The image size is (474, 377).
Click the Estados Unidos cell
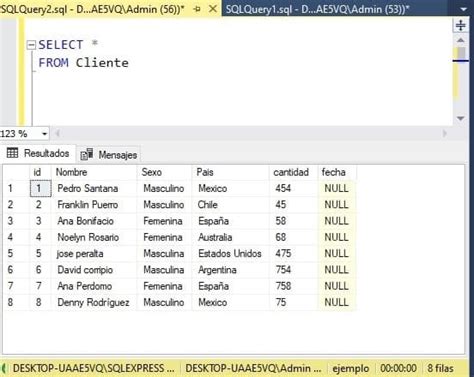231,253
